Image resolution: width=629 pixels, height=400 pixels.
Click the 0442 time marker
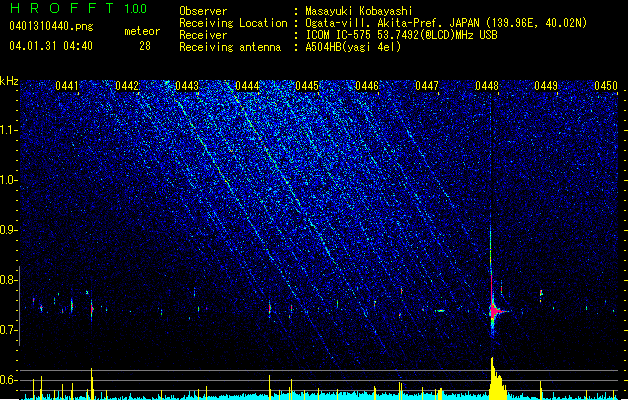tap(127, 86)
